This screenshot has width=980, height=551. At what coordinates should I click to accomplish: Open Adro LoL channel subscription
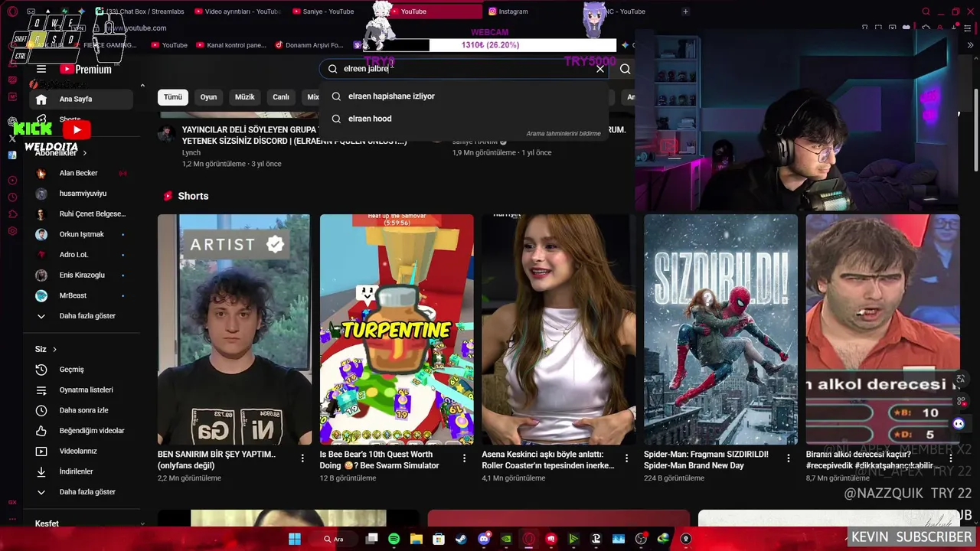coord(81,255)
